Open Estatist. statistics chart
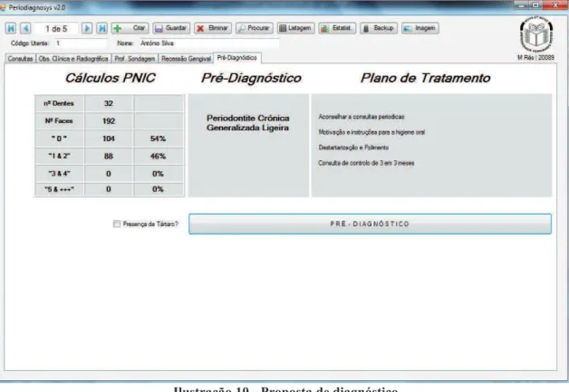Screen dimensions: 569x392 click(337, 28)
